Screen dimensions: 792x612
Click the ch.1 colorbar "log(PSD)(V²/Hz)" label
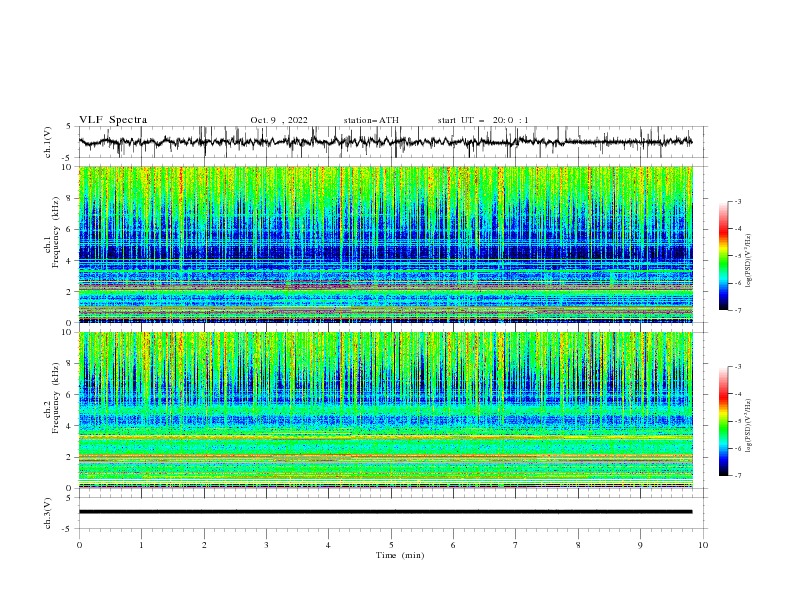click(749, 261)
